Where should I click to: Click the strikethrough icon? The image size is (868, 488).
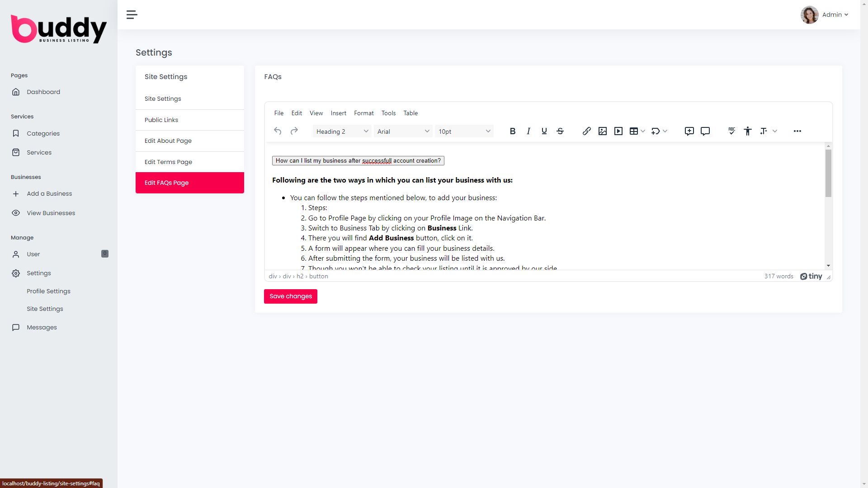click(560, 131)
